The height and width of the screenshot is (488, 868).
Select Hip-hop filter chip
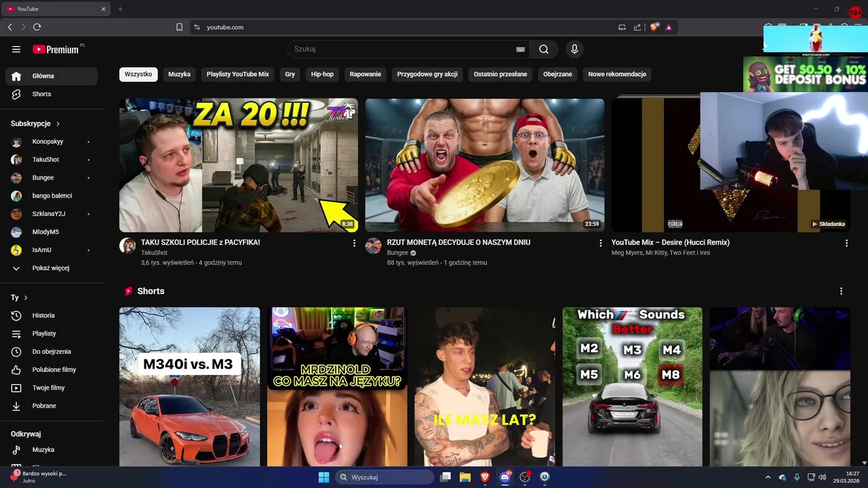click(x=322, y=74)
